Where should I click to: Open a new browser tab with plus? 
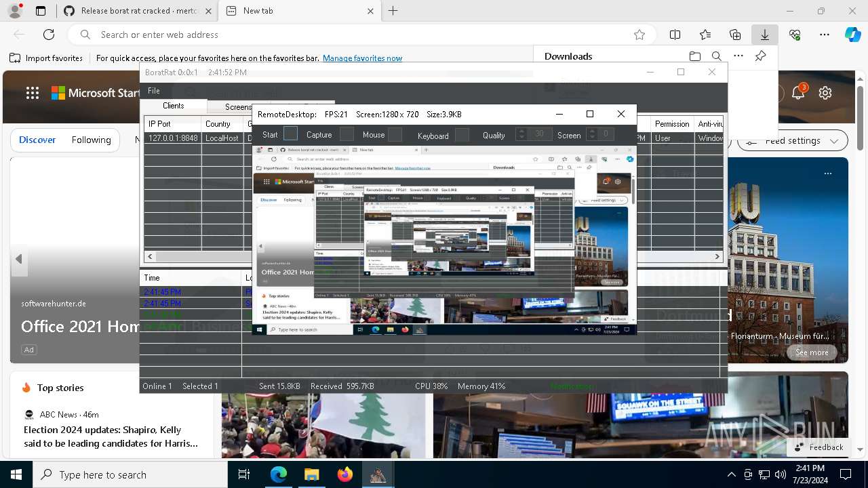click(x=393, y=11)
